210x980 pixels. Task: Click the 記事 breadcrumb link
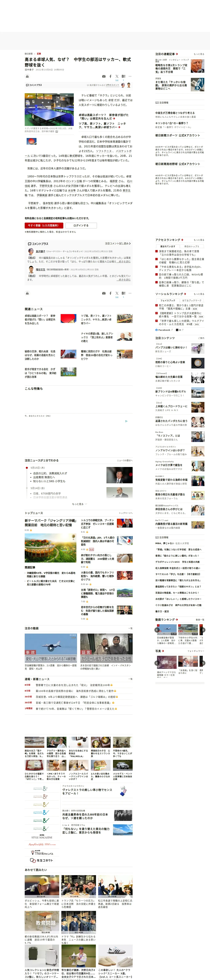click(x=39, y=54)
